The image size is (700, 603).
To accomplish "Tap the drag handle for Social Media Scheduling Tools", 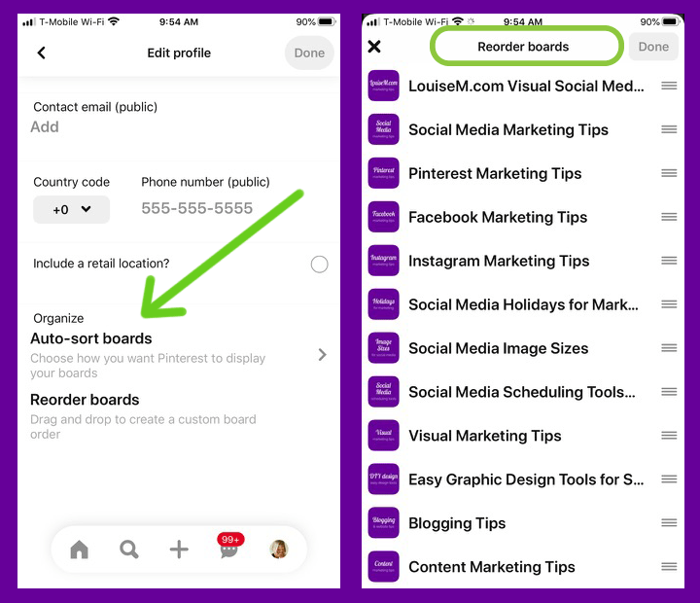I will 669,392.
